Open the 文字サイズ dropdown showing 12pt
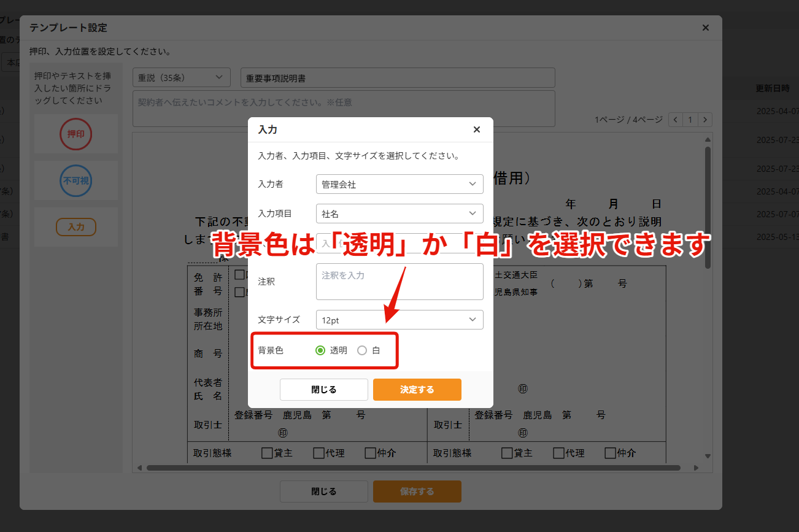Viewport: 799px width, 532px height. click(x=399, y=320)
